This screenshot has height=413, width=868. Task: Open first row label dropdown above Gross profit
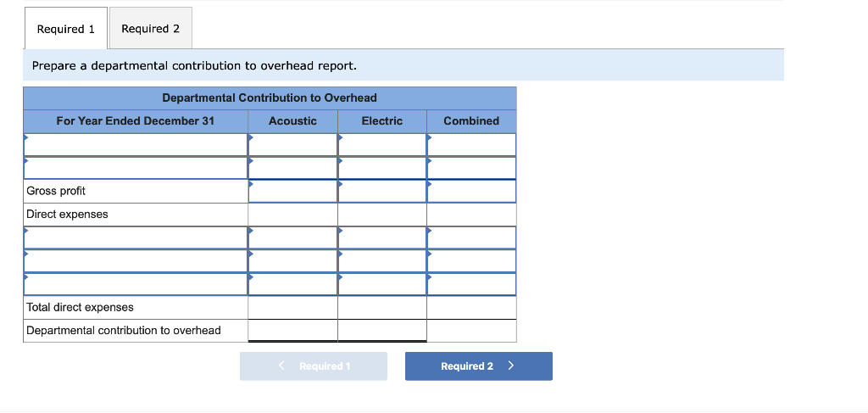click(x=136, y=144)
